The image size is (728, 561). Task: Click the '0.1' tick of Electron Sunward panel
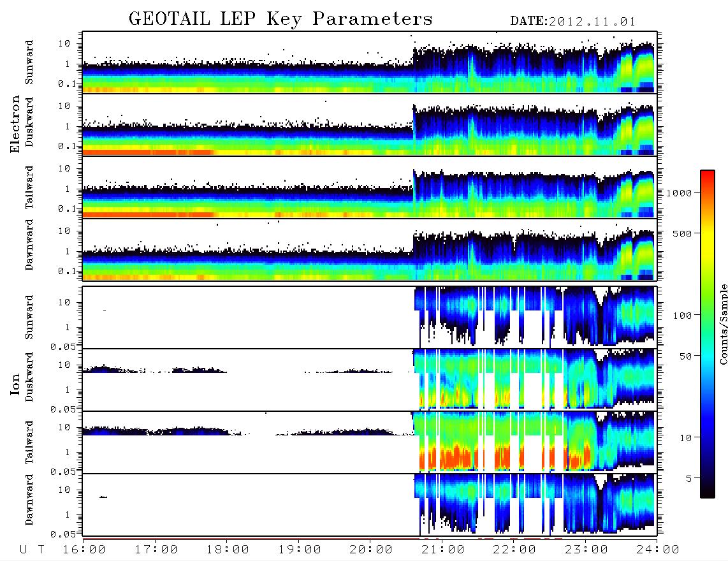click(67, 84)
